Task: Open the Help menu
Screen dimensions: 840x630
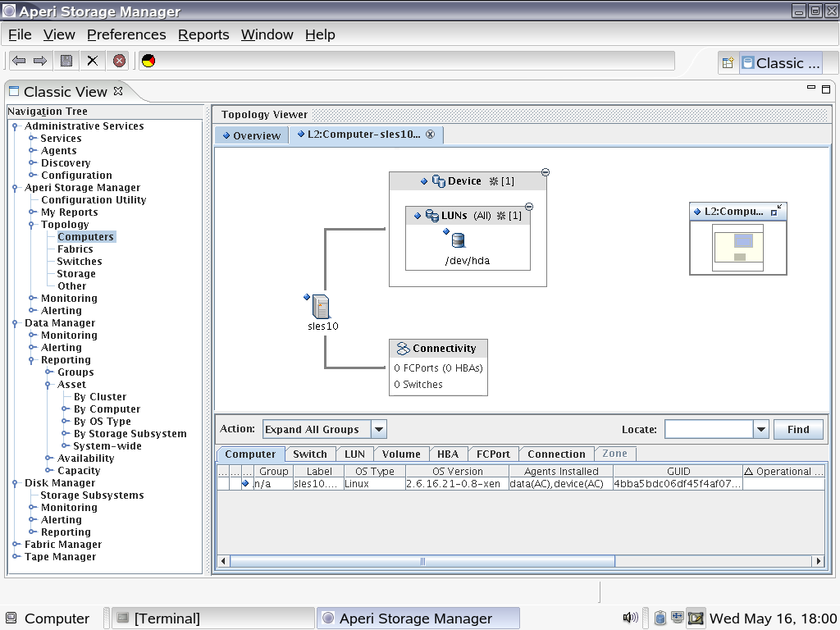Action: [x=321, y=34]
